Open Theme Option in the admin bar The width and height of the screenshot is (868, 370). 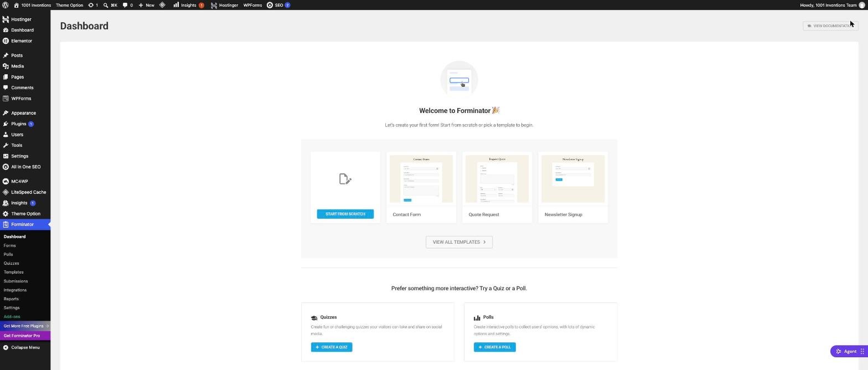[69, 5]
